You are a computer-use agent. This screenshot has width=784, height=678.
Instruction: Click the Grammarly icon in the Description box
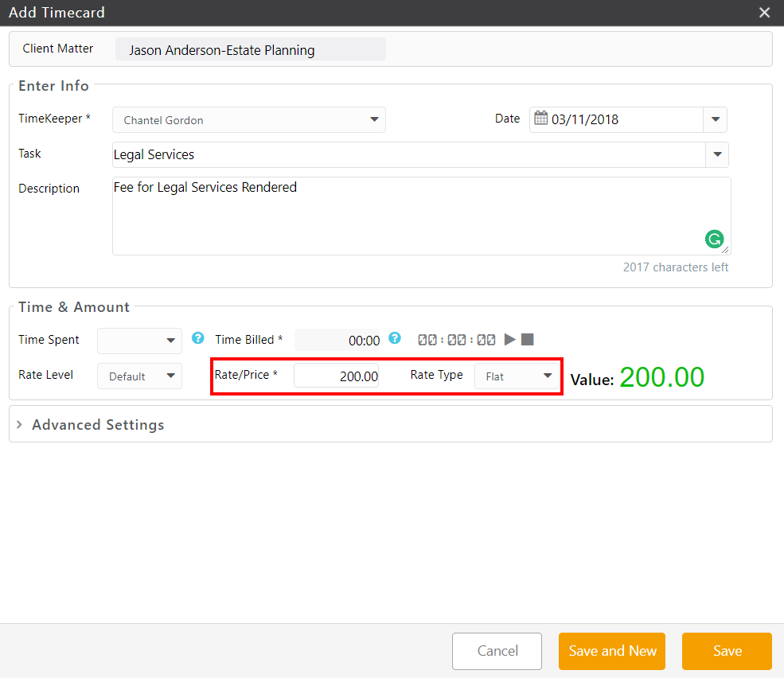714,239
